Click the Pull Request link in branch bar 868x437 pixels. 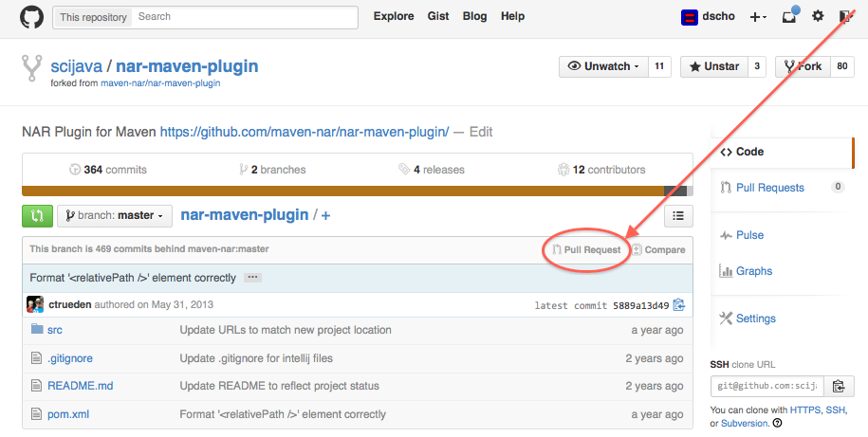(x=586, y=250)
